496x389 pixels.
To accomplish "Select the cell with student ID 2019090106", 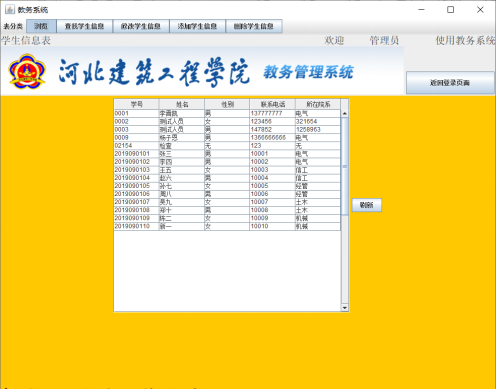I will coord(136,194).
